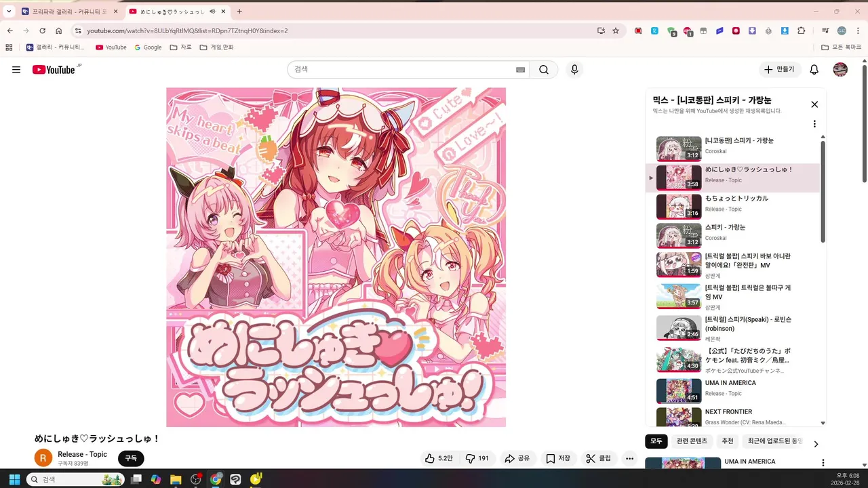Open the YouTube bookmark
The image size is (868, 488).
[111, 47]
